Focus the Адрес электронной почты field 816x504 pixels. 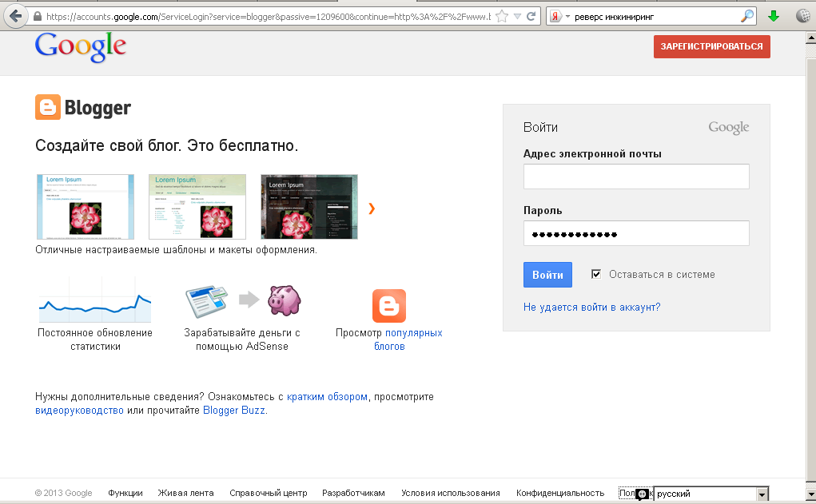[636, 177]
